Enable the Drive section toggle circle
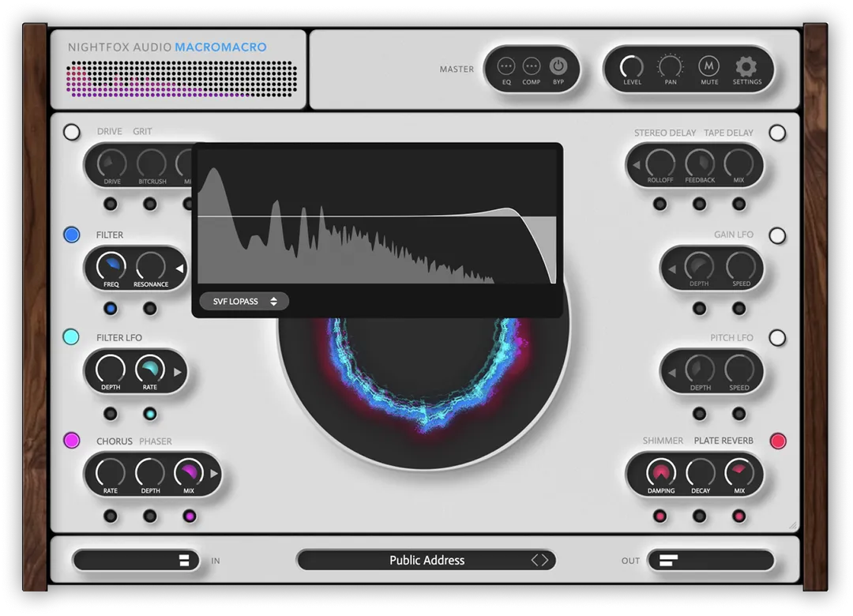The height and width of the screenshot is (616, 853). pyautogui.click(x=72, y=132)
